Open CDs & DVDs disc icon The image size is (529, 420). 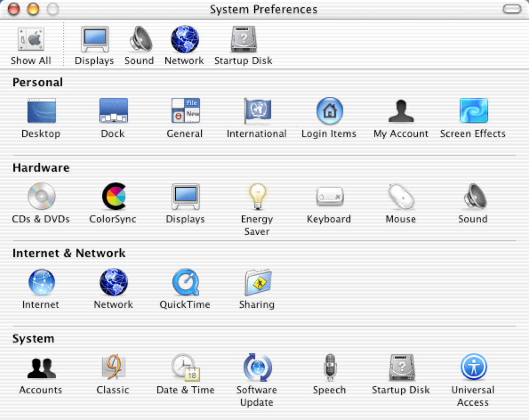pos(41,196)
